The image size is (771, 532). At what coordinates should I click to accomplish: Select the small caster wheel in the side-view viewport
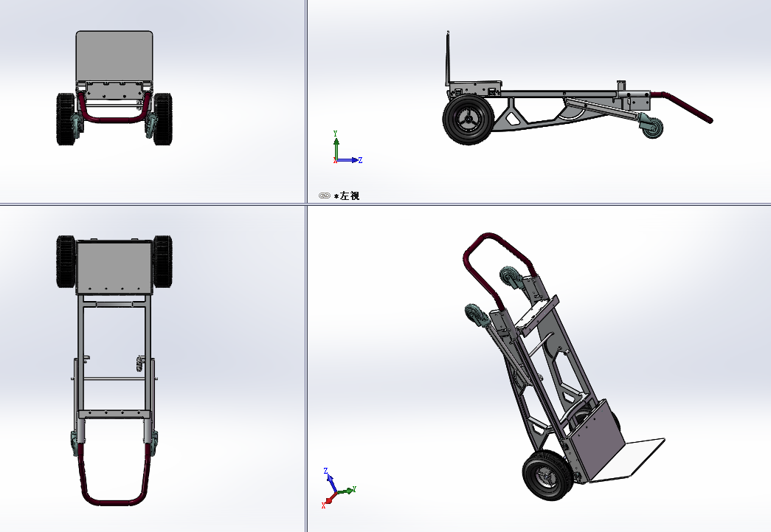click(x=652, y=128)
